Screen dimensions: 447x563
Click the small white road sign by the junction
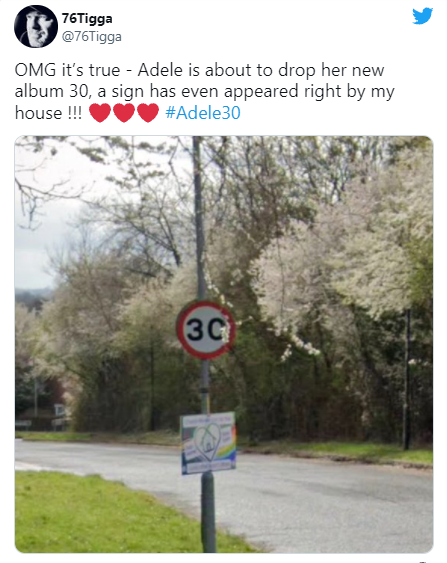pos(60,410)
